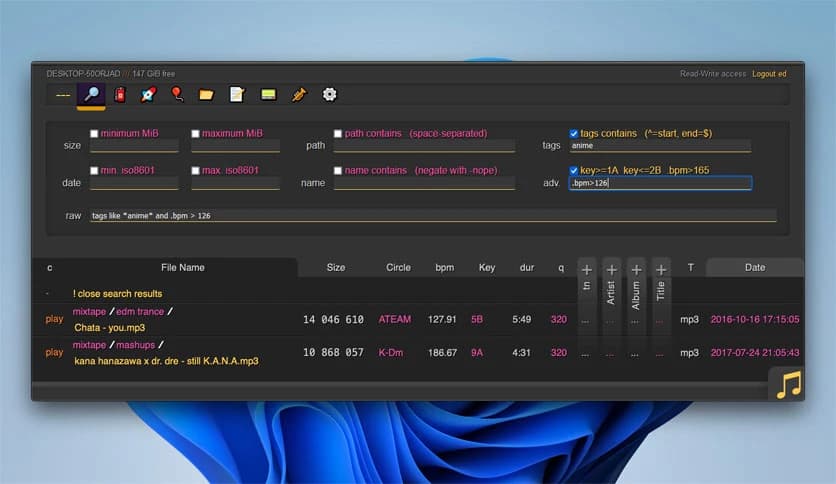Image resolution: width=836 pixels, height=484 pixels.
Task: Open kana hanazawa x dr. dre - still K.A.N.A.mp3
Action: pyautogui.click(x=166, y=361)
